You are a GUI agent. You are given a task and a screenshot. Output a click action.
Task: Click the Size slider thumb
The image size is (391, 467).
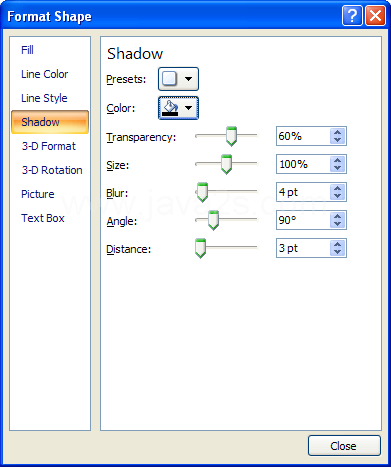(226, 164)
